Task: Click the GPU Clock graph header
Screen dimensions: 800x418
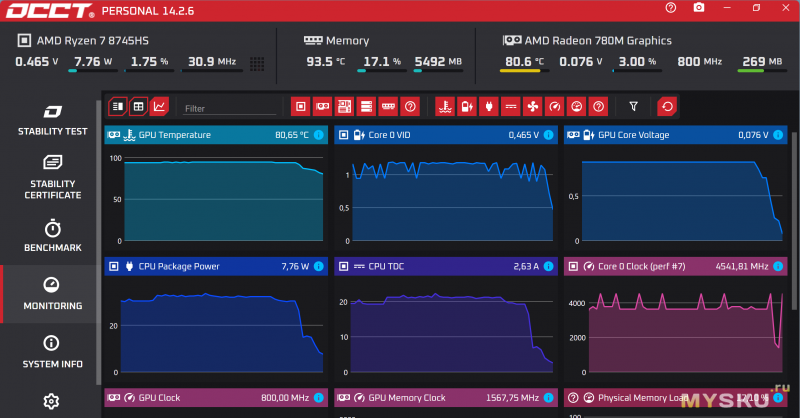Action: click(x=216, y=398)
